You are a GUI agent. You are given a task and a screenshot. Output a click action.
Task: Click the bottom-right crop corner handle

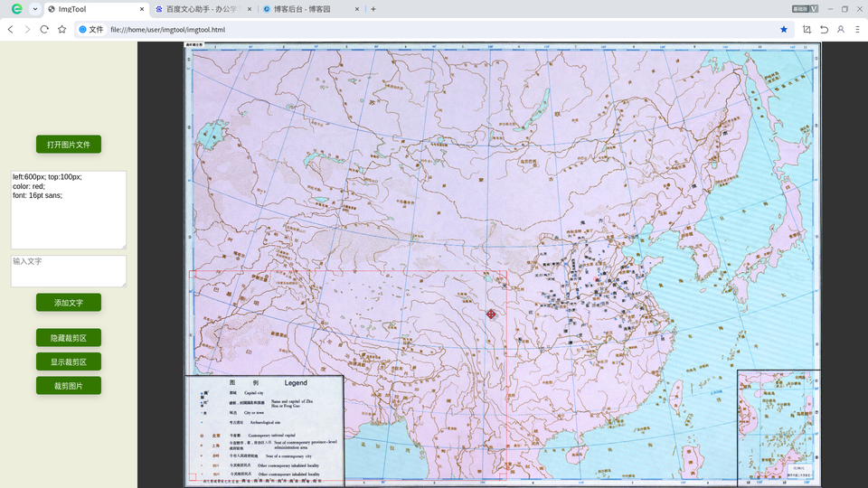(x=503, y=477)
